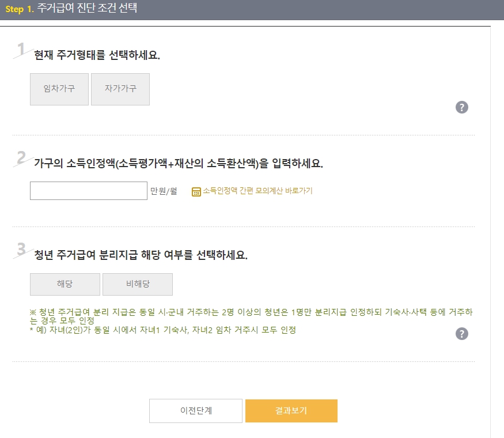Screen dimensions: 504x438
Task: Open help icon for 청년 주거급여 분리지급
Action: click(462, 334)
